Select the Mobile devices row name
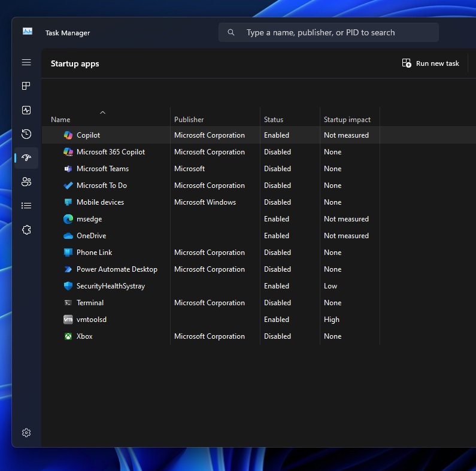Image resolution: width=476 pixels, height=471 pixels. click(100, 202)
